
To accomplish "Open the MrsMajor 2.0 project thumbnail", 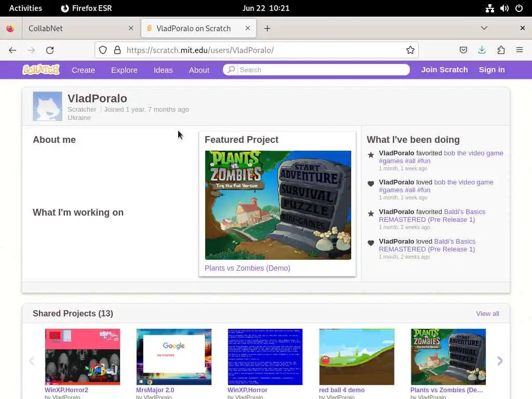I will 174,356.
